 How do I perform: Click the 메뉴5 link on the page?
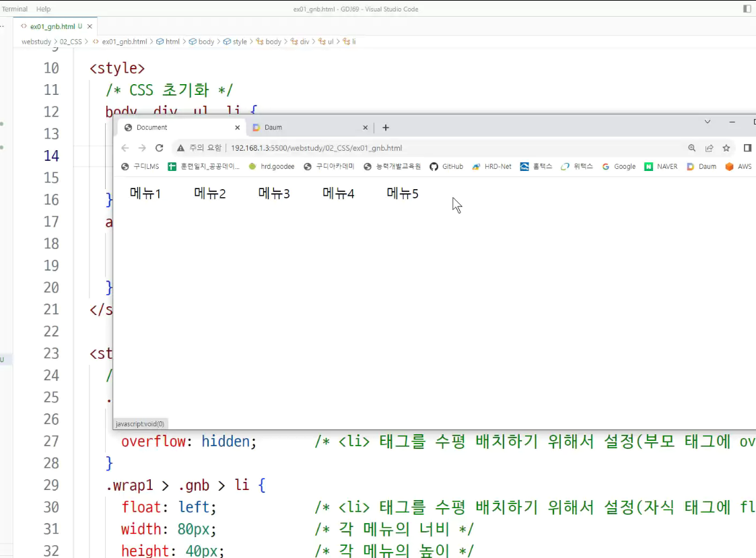click(x=403, y=194)
